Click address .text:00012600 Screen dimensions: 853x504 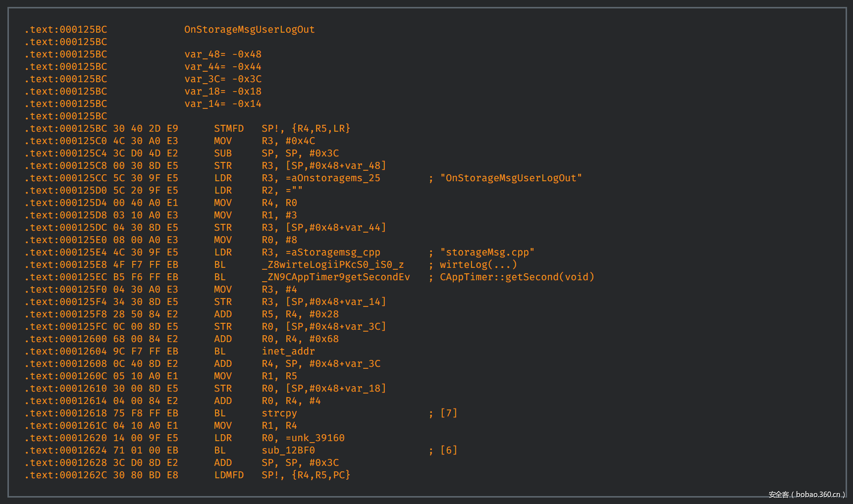click(x=66, y=339)
